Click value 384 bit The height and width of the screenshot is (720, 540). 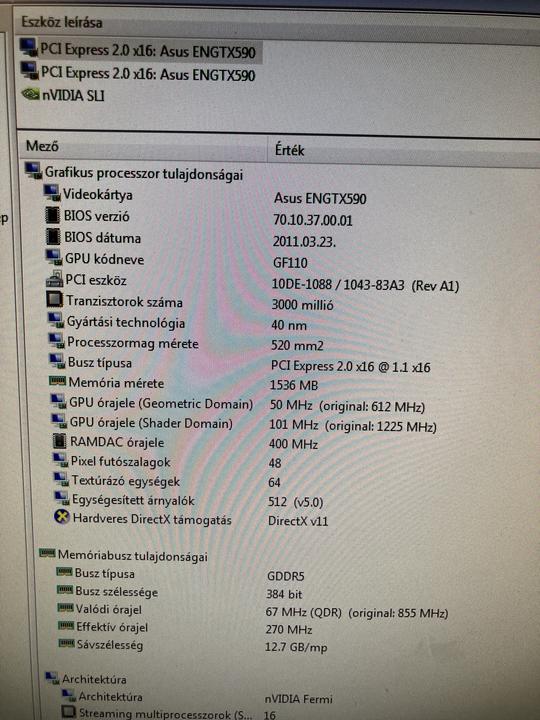[284, 594]
